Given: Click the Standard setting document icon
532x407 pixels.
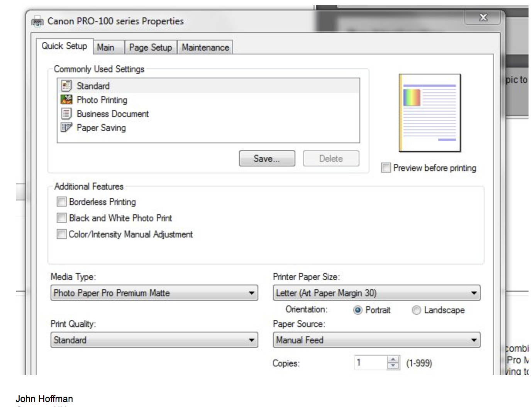Looking at the screenshot, I should tap(66, 86).
